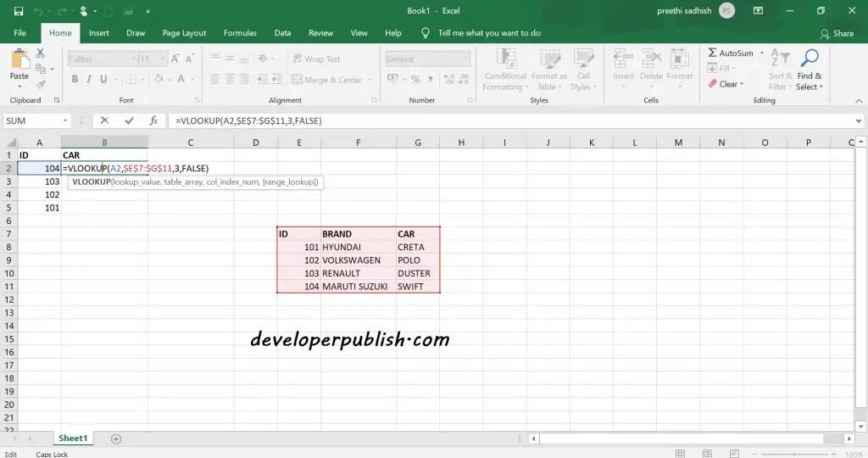This screenshot has height=458, width=868.
Task: Click the Comma Style icon
Action: (430, 79)
